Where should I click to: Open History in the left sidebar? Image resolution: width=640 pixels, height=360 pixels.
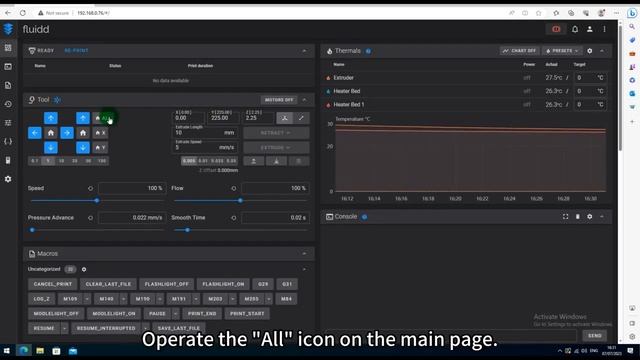point(8,104)
